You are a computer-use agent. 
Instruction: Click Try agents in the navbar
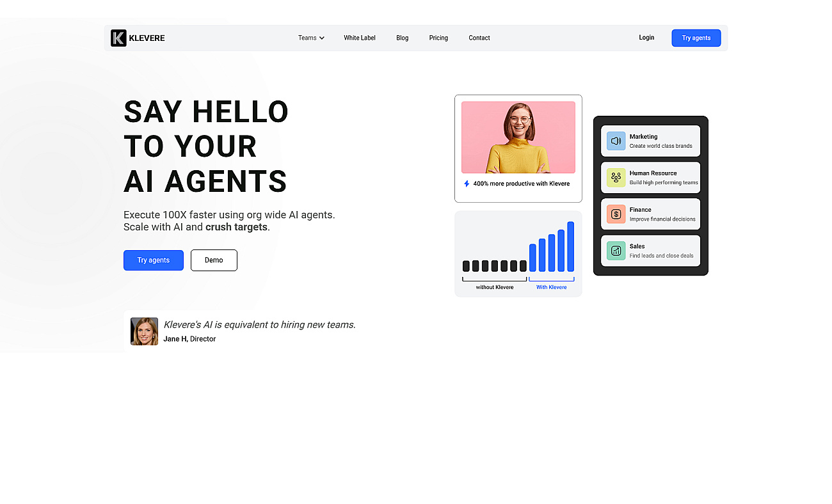click(x=696, y=38)
